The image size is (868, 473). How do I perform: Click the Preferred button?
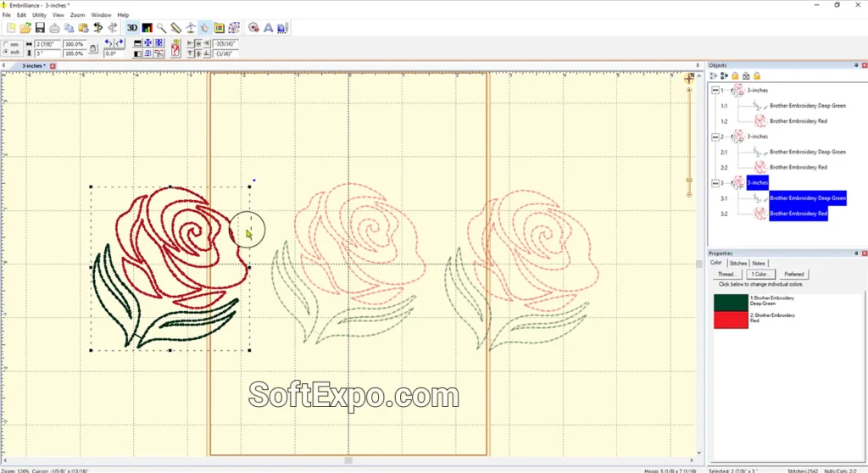point(793,274)
